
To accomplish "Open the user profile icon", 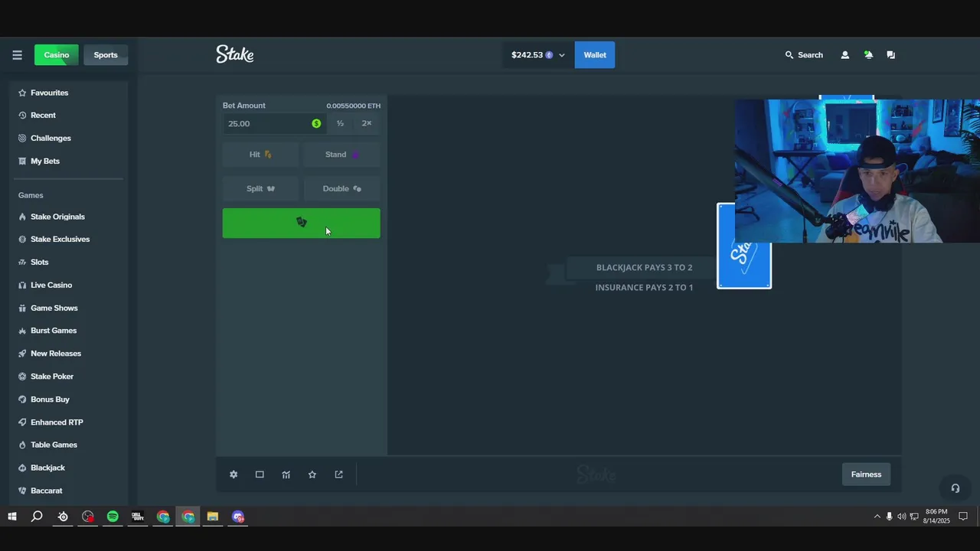I will pos(845,55).
